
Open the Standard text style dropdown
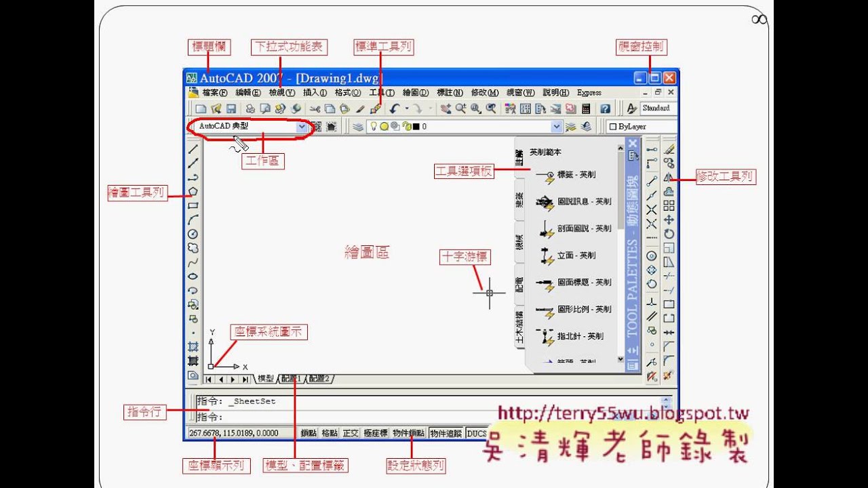pos(658,108)
